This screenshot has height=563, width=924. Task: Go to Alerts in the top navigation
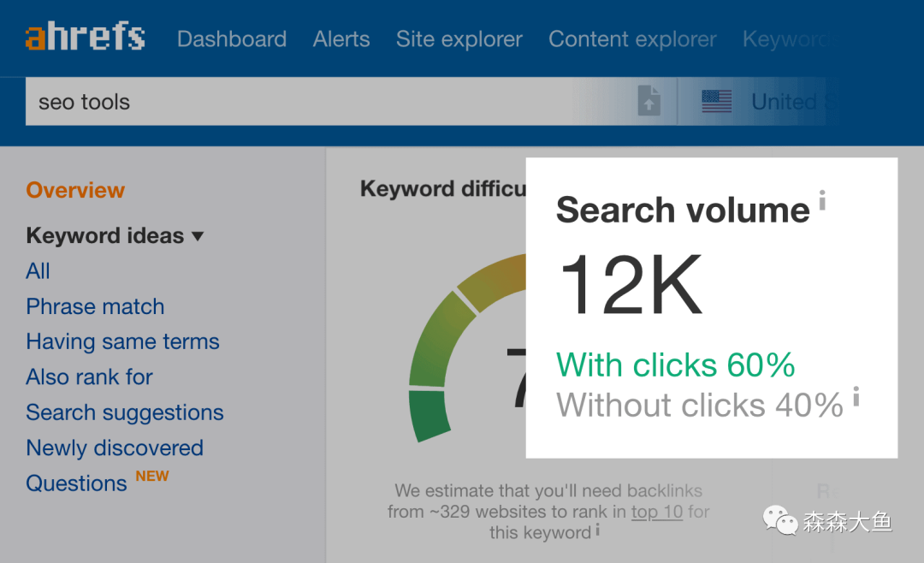point(341,39)
